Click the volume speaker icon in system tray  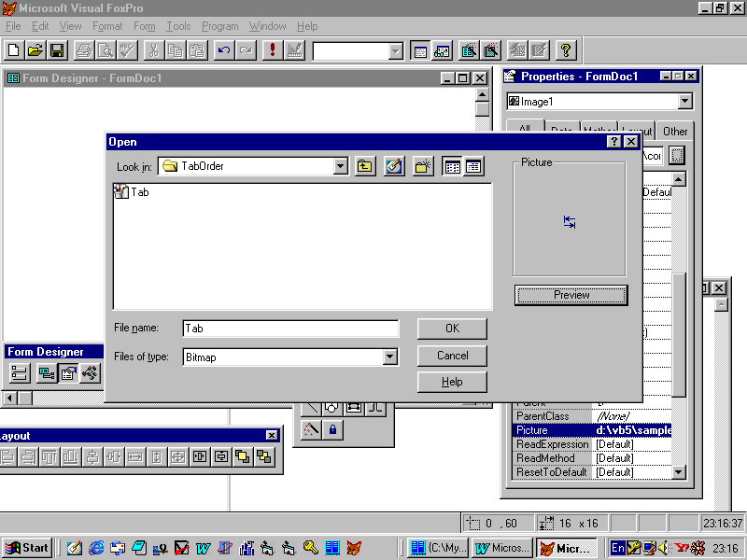click(663, 548)
